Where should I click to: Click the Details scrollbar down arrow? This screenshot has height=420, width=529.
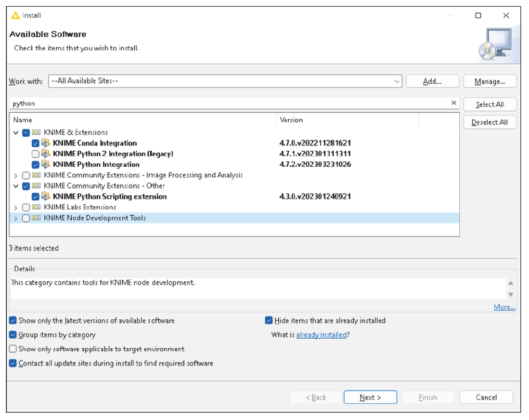click(x=511, y=294)
